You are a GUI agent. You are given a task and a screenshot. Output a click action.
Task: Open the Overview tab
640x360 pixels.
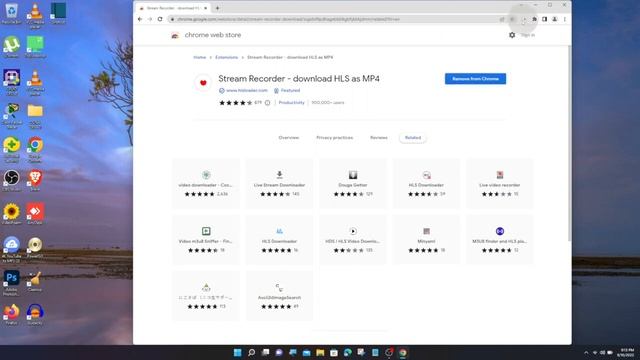(289, 138)
